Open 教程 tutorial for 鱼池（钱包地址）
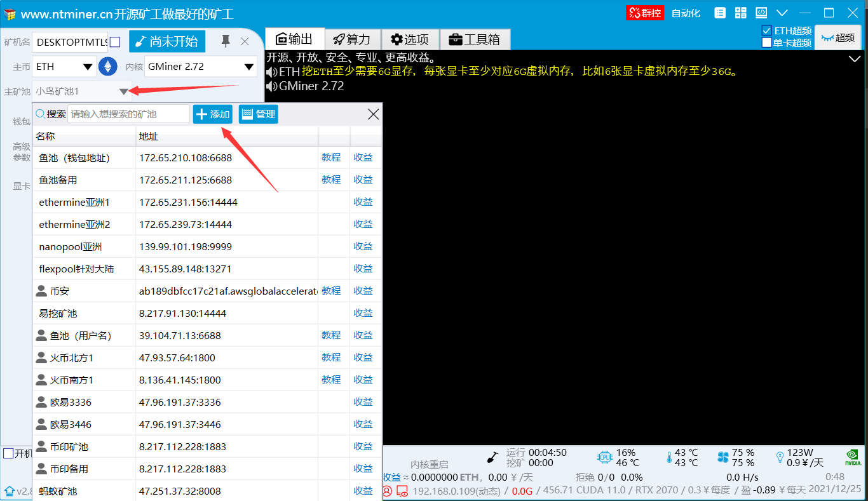The height and width of the screenshot is (501, 868). [x=331, y=157]
